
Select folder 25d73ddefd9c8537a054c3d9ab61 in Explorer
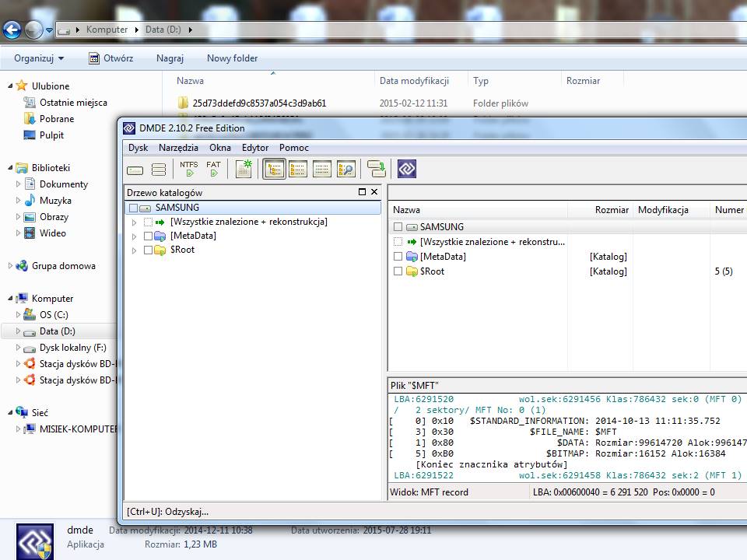(x=259, y=103)
